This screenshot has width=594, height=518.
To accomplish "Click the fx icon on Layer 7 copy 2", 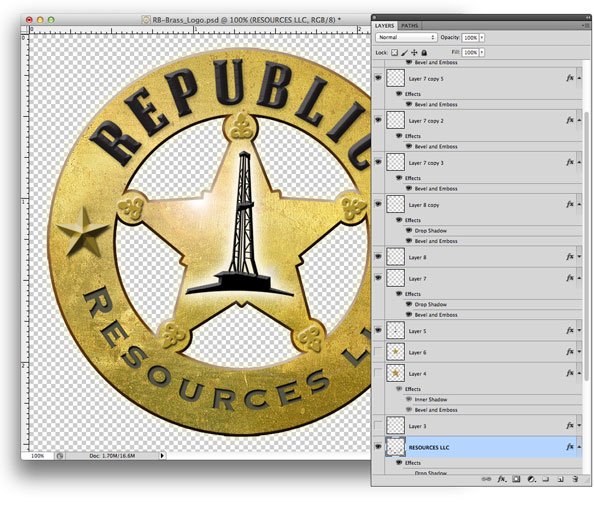I will [570, 120].
